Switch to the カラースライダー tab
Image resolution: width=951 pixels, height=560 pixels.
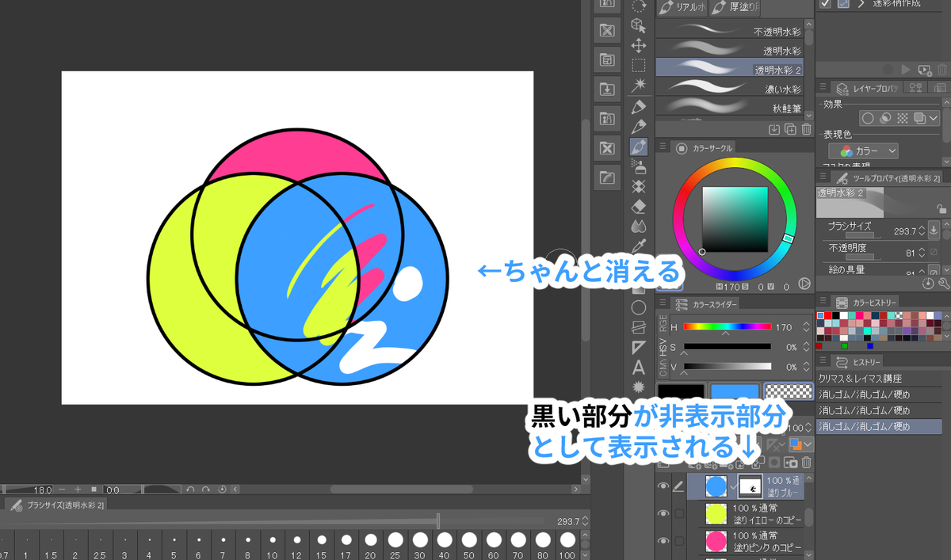[x=713, y=303]
